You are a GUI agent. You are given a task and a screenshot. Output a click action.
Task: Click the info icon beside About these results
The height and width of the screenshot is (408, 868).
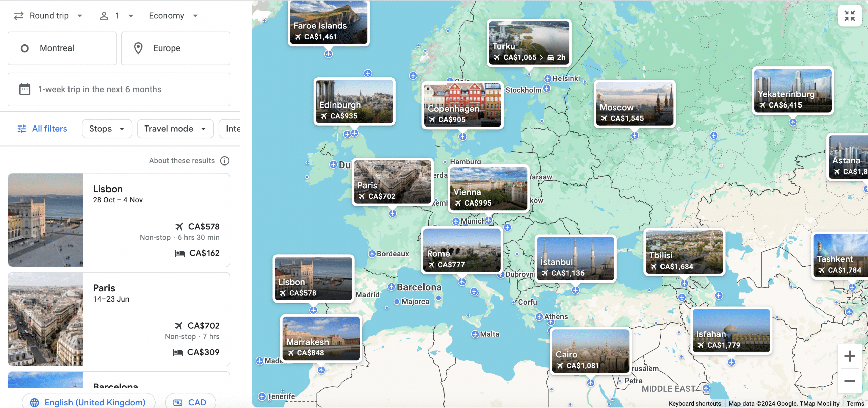(224, 161)
